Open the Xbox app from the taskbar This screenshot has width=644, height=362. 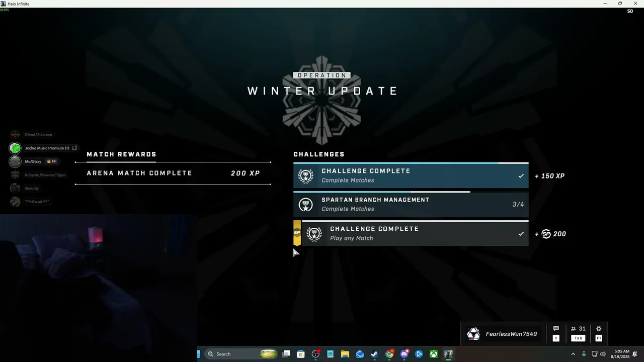433,354
